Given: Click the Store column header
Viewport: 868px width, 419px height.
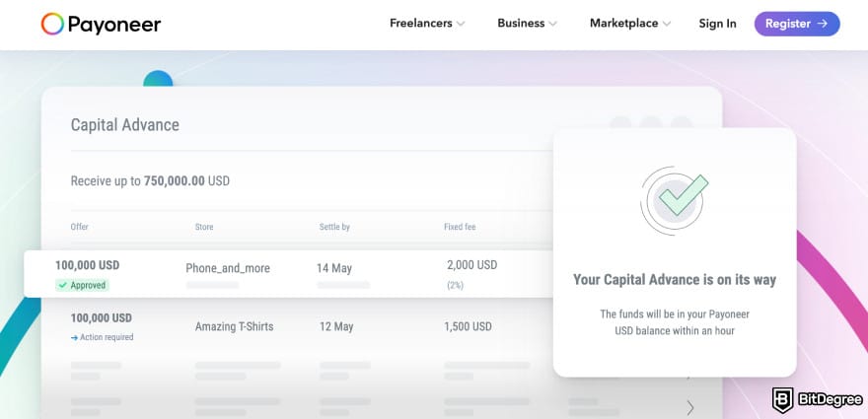Looking at the screenshot, I should click(204, 227).
